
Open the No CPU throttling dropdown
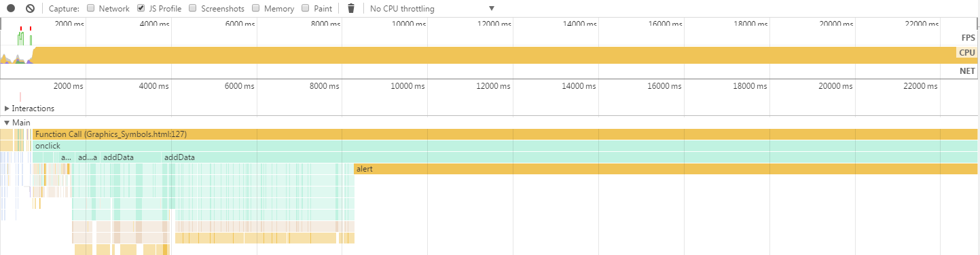[x=433, y=9]
